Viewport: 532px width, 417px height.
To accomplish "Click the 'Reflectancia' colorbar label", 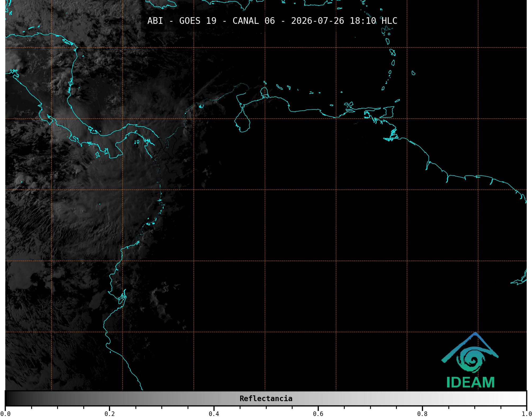I will pyautogui.click(x=266, y=398).
